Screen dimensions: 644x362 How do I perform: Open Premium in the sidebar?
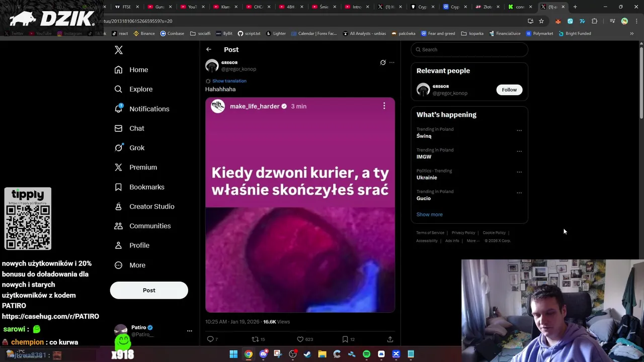pos(136,167)
